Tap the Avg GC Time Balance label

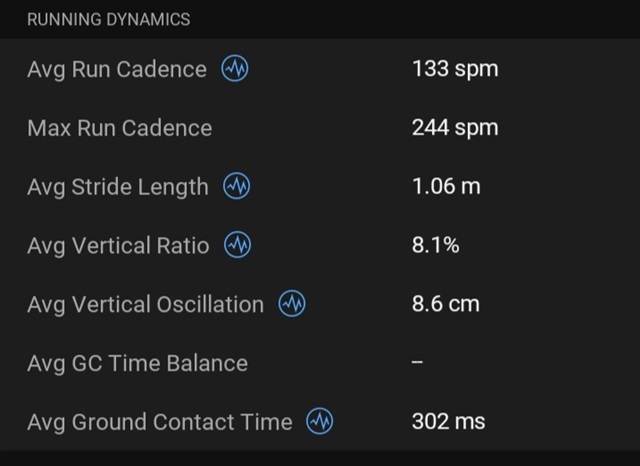point(138,363)
